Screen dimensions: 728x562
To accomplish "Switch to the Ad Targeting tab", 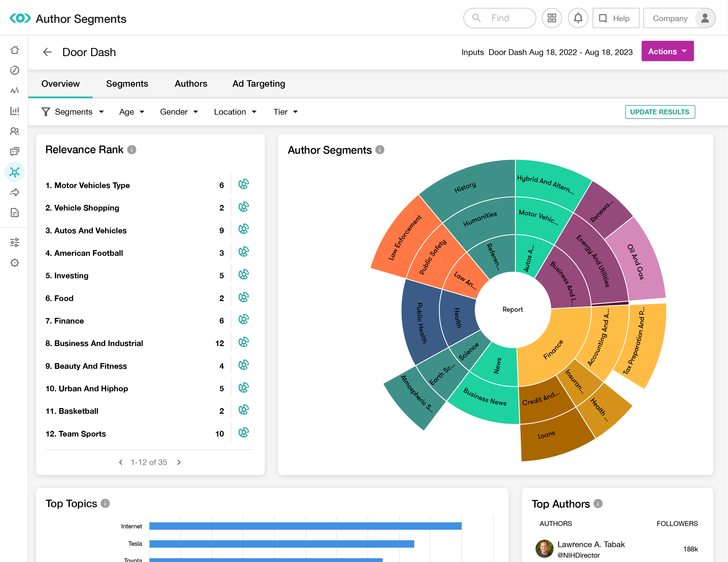I will [259, 83].
